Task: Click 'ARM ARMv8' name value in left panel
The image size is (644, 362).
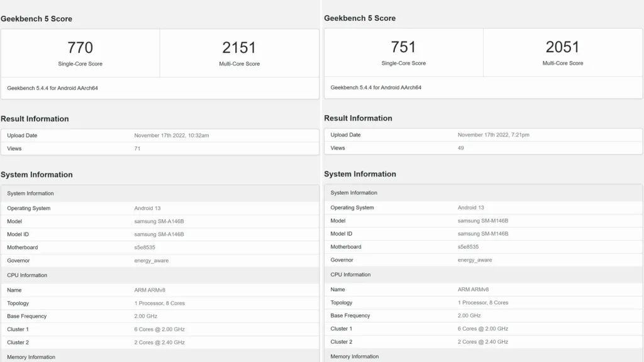Action: tap(150, 290)
